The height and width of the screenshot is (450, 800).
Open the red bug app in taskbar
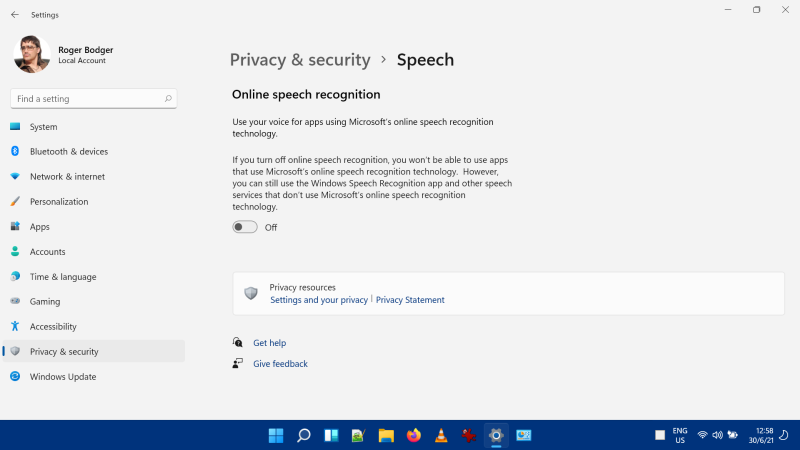click(469, 435)
